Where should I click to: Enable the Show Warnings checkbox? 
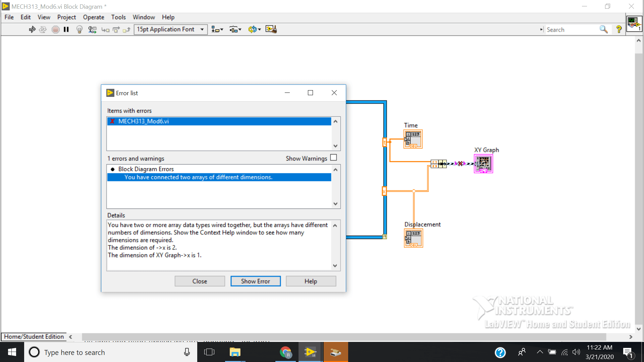click(x=333, y=158)
